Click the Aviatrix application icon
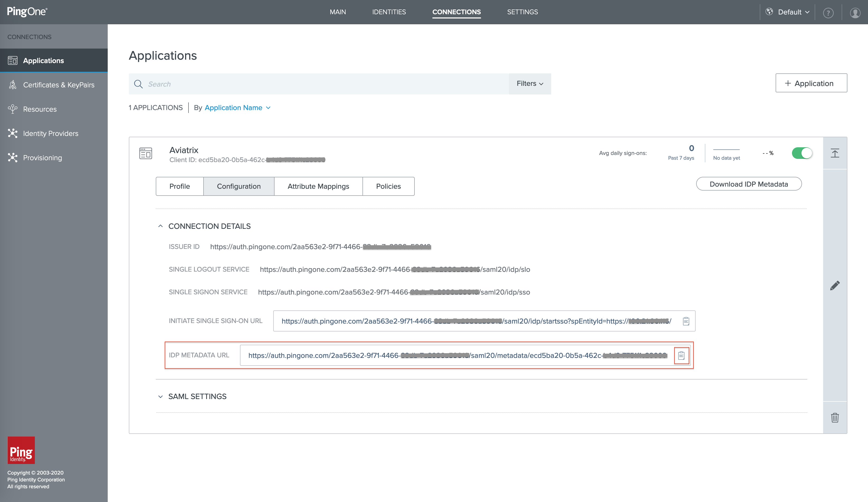 point(146,153)
